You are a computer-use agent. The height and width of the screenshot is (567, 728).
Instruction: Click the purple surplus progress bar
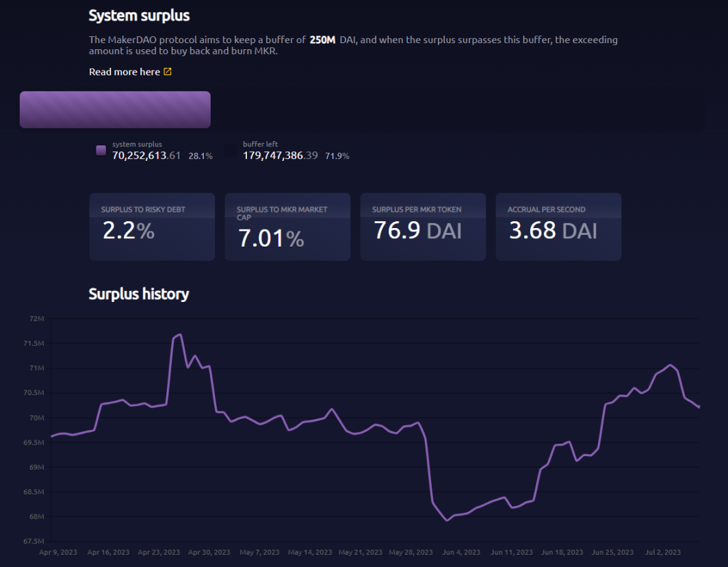click(x=115, y=110)
